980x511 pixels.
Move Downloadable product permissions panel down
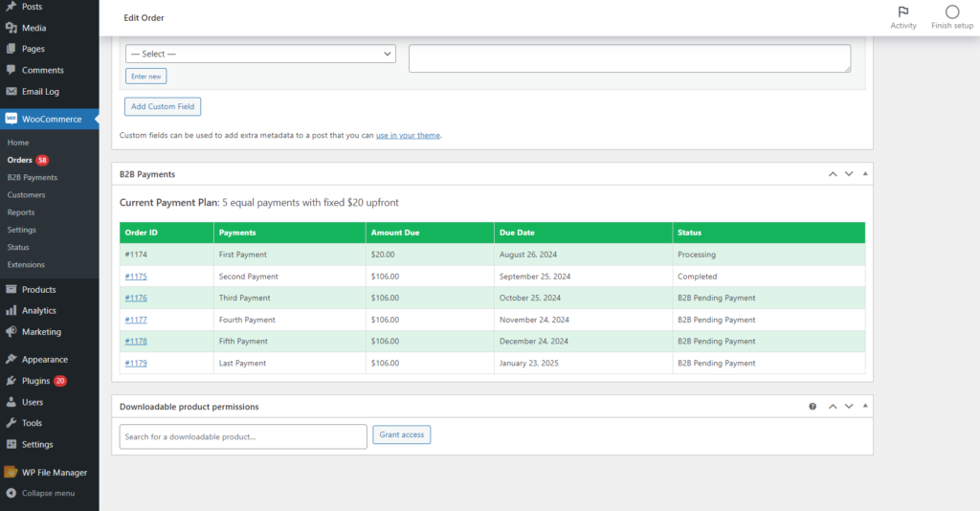tap(849, 406)
